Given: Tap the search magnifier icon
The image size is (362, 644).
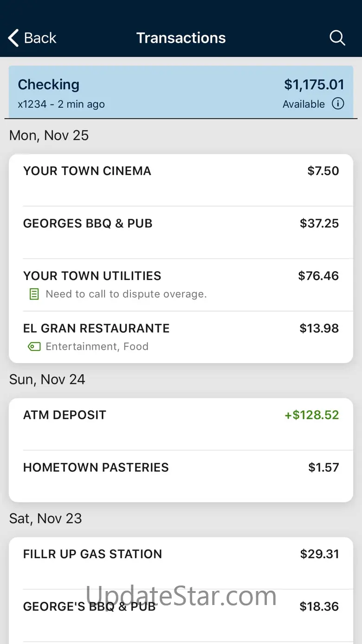Looking at the screenshot, I should (x=337, y=38).
